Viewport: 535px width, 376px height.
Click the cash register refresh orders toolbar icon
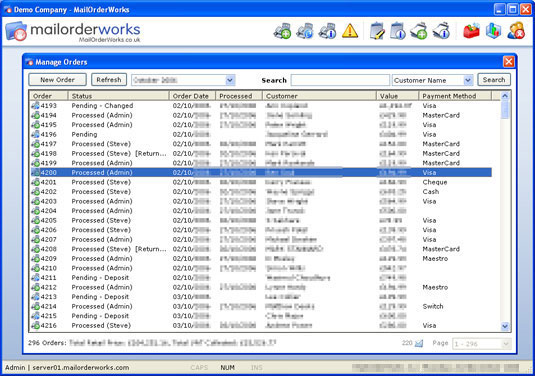click(305, 31)
